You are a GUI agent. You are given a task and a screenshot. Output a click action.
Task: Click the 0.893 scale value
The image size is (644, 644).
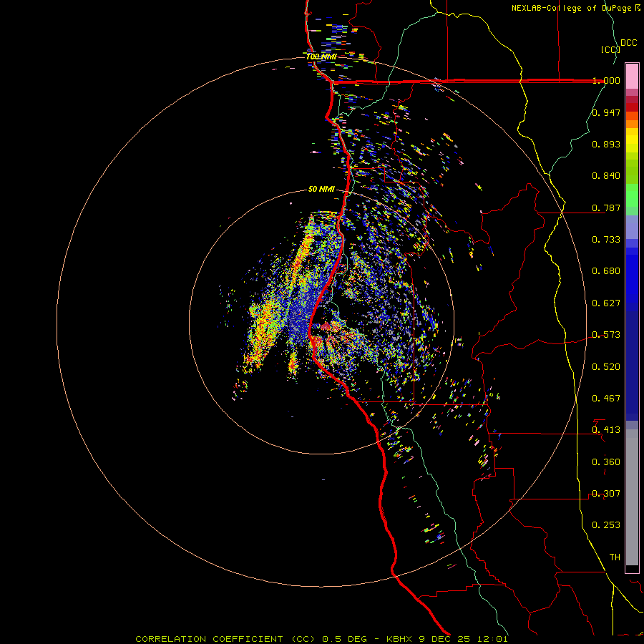pyautogui.click(x=606, y=144)
